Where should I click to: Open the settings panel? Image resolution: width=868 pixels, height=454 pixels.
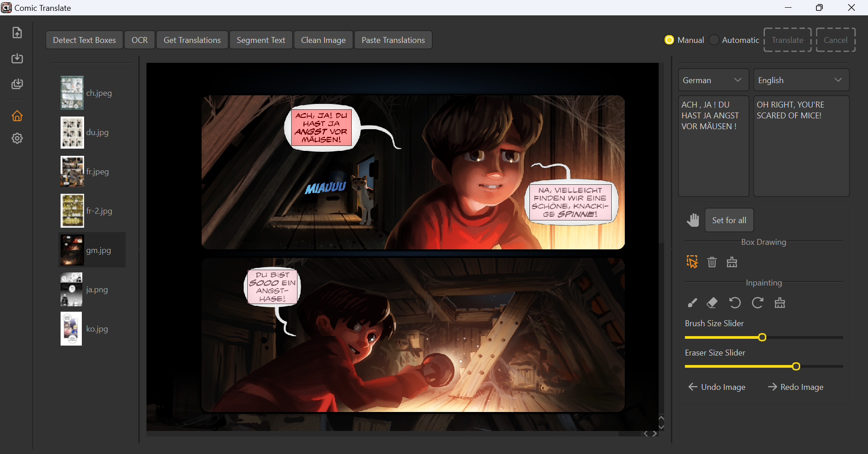point(17,138)
